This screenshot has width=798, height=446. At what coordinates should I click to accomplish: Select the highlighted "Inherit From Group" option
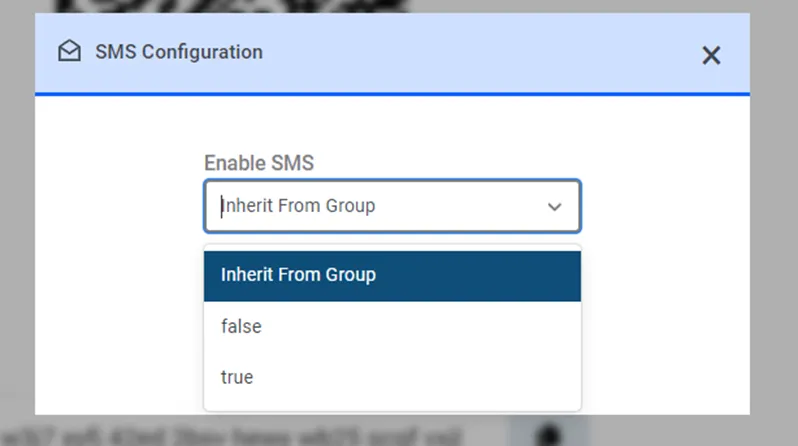coord(298,274)
